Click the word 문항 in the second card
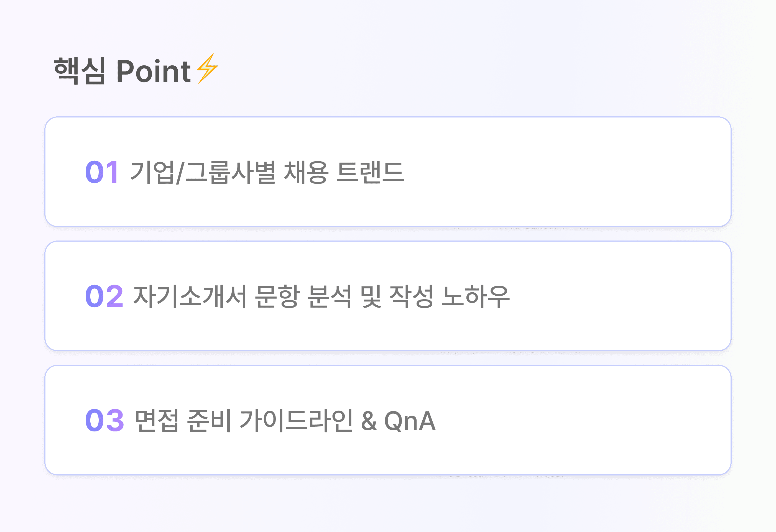 click(x=277, y=296)
